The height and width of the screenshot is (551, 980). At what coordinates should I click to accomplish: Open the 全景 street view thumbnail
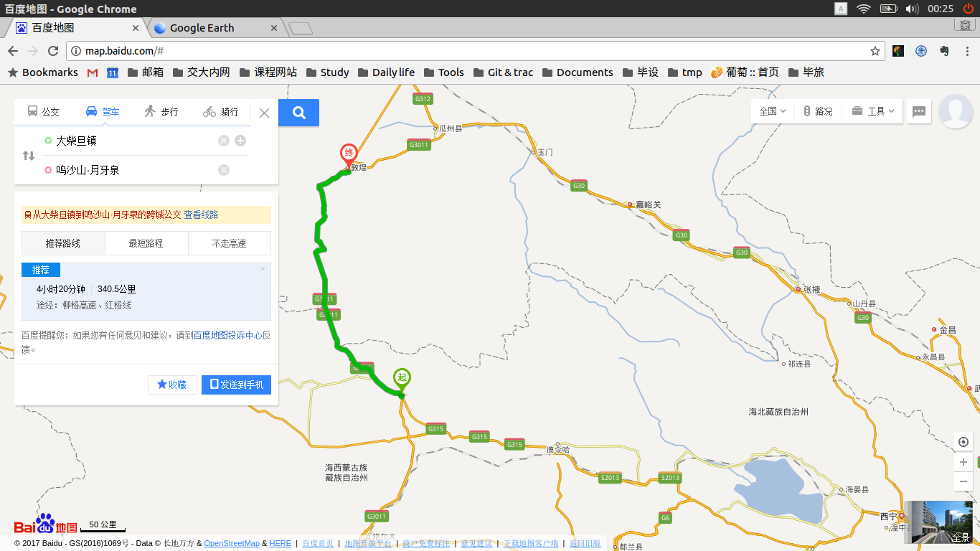click(x=941, y=522)
